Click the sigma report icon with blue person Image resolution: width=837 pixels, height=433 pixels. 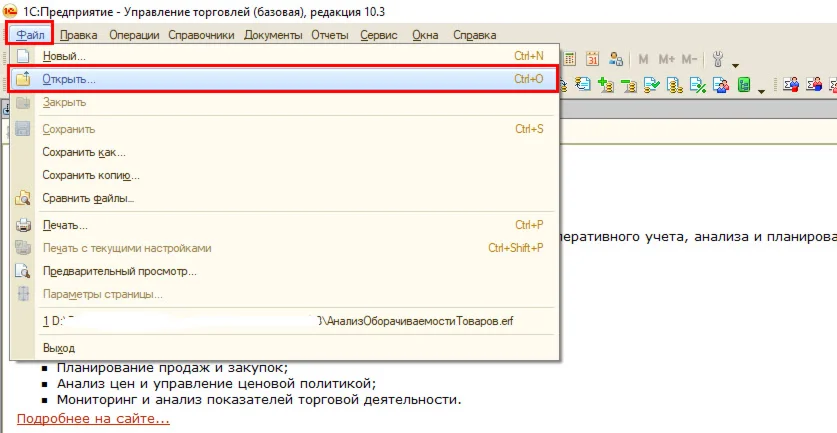[x=791, y=84]
